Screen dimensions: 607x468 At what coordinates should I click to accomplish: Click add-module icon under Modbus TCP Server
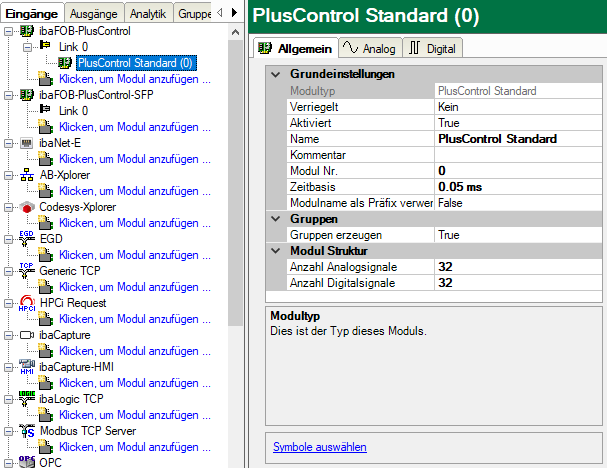coord(46,446)
